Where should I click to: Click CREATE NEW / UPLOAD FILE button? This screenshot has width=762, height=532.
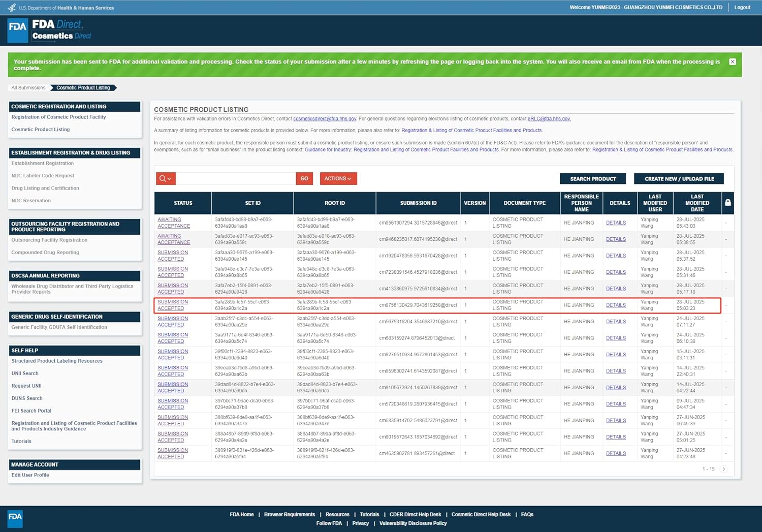coord(679,179)
